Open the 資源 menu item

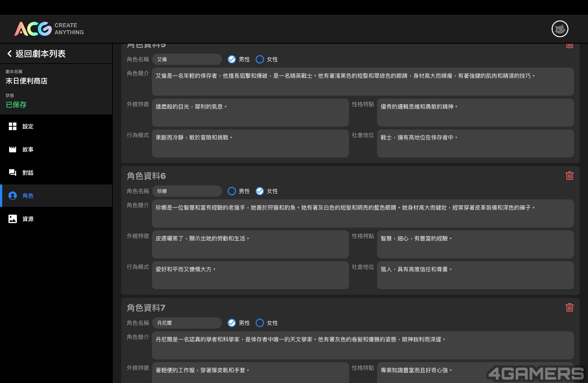pos(56,219)
